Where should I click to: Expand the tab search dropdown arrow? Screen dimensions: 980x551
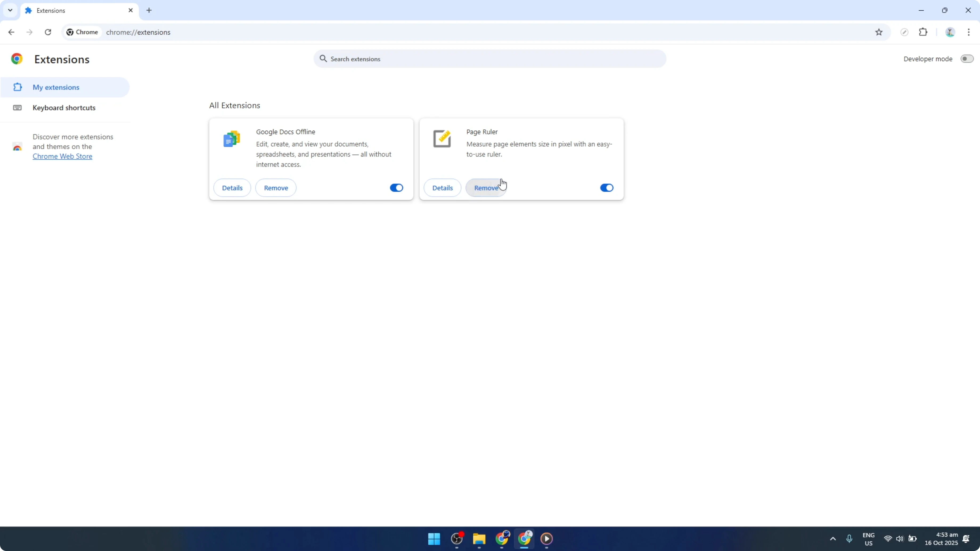coord(10,10)
